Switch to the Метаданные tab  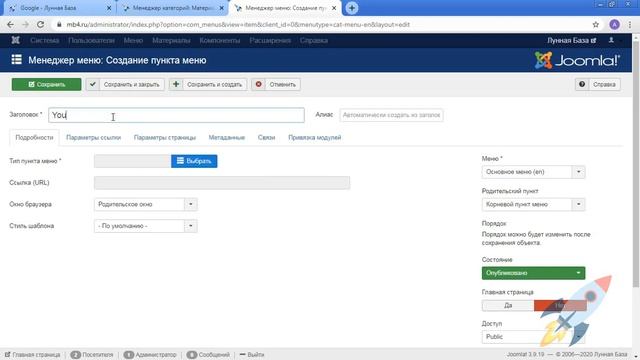click(x=227, y=138)
